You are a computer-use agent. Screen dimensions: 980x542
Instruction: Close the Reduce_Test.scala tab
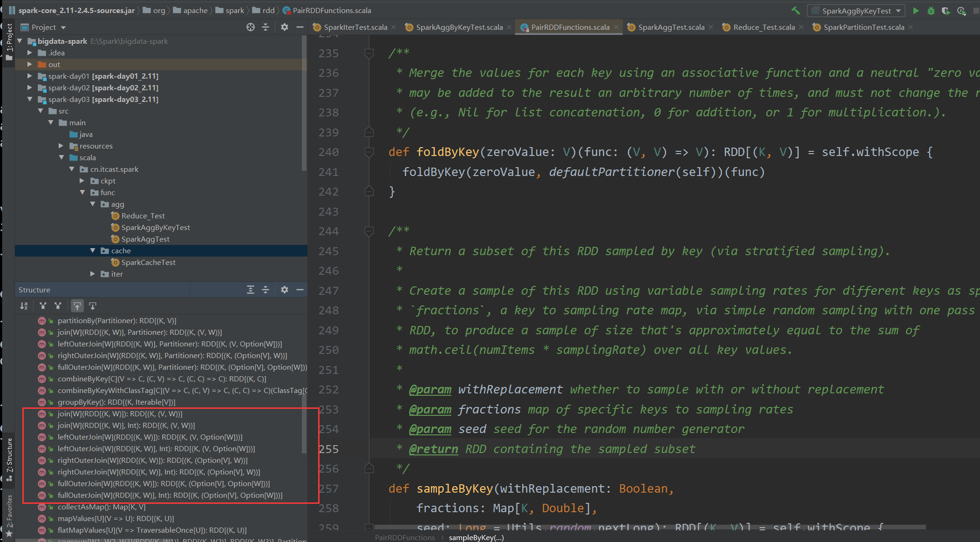coord(801,27)
